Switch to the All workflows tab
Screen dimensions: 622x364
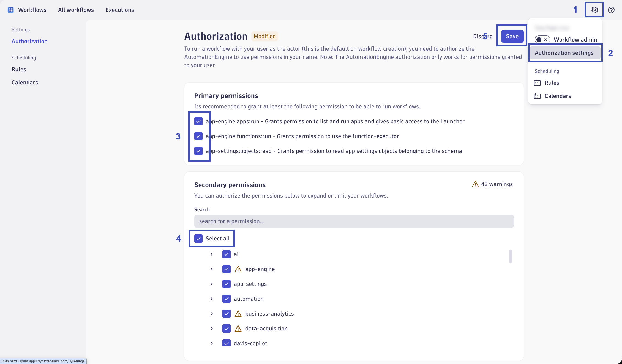[76, 10]
